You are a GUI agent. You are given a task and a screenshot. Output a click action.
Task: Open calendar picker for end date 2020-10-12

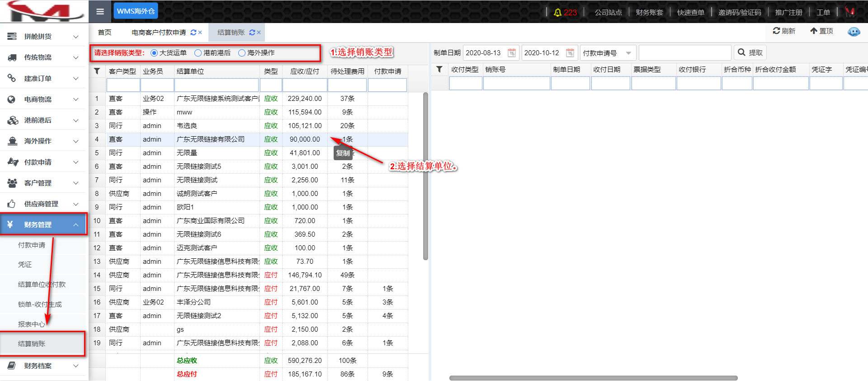pos(570,53)
